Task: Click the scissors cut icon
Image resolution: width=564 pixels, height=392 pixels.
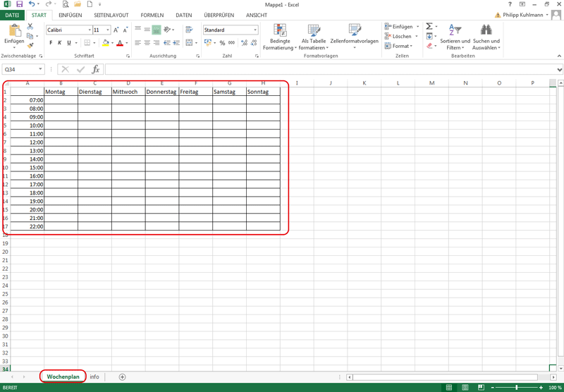Action: click(x=30, y=27)
